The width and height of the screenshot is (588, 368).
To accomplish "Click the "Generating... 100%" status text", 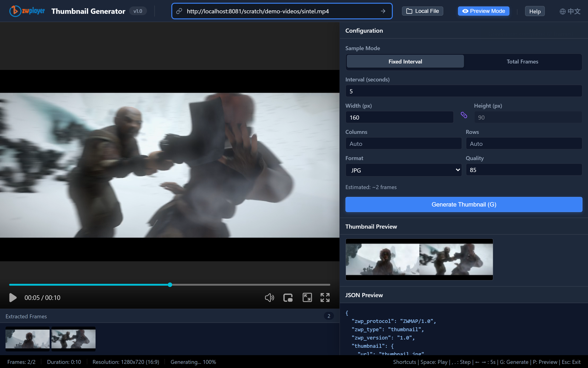I will [x=193, y=362].
